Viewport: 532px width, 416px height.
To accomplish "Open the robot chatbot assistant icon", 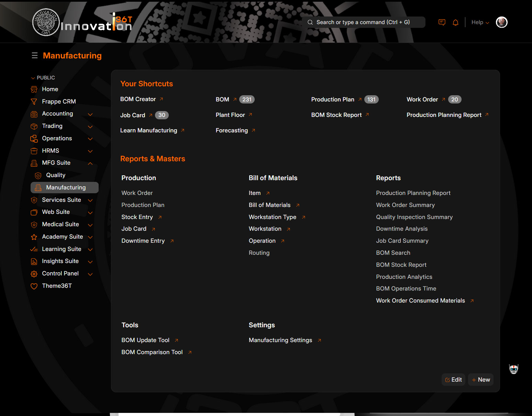I will 513,369.
